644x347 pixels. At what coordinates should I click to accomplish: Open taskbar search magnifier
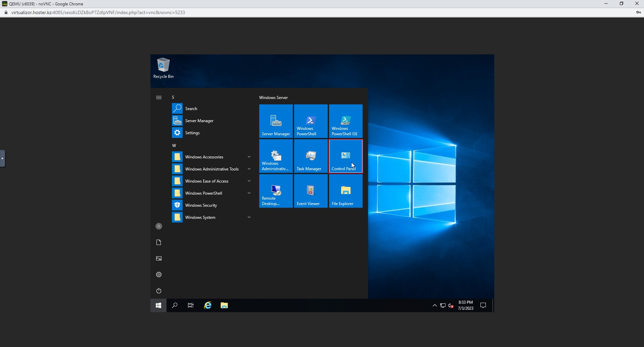tap(175, 305)
